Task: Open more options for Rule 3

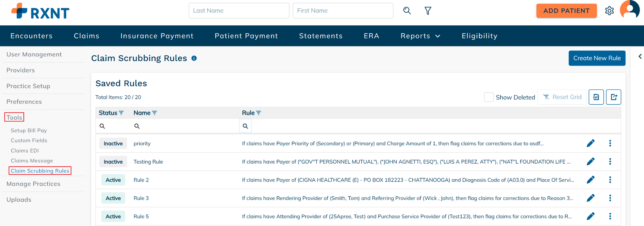Action: tap(610, 198)
